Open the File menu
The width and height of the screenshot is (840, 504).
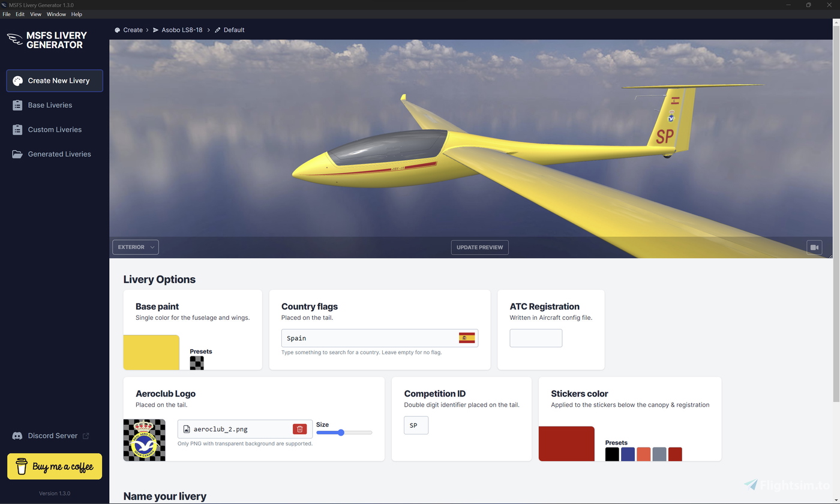coord(6,14)
